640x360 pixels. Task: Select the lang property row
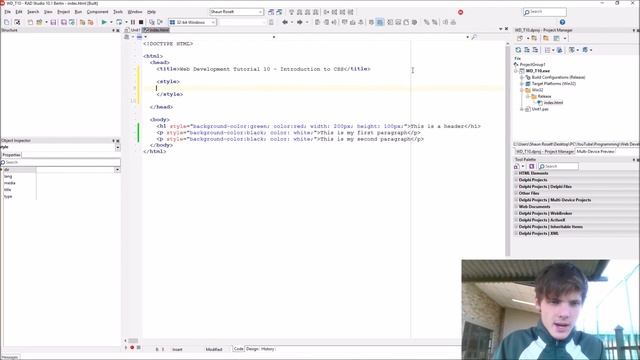(60, 177)
